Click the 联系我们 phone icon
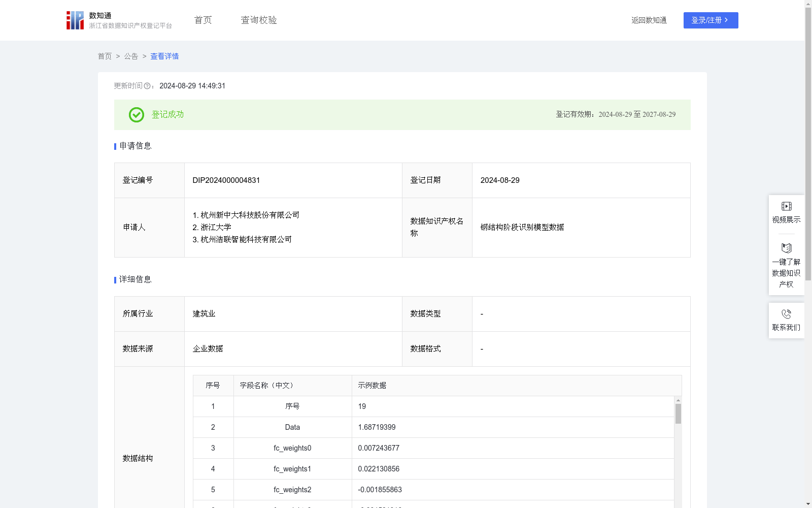This screenshot has height=508, width=812. click(786, 314)
